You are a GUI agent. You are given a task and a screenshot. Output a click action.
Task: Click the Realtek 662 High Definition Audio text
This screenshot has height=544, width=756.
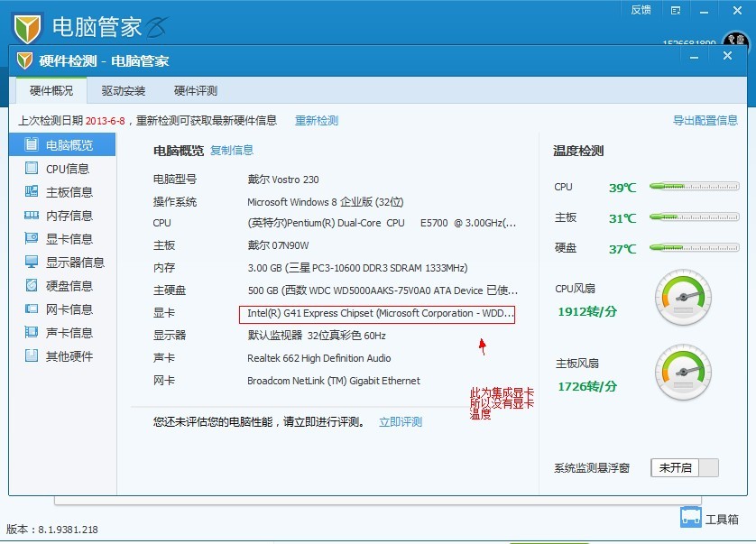coord(319,358)
